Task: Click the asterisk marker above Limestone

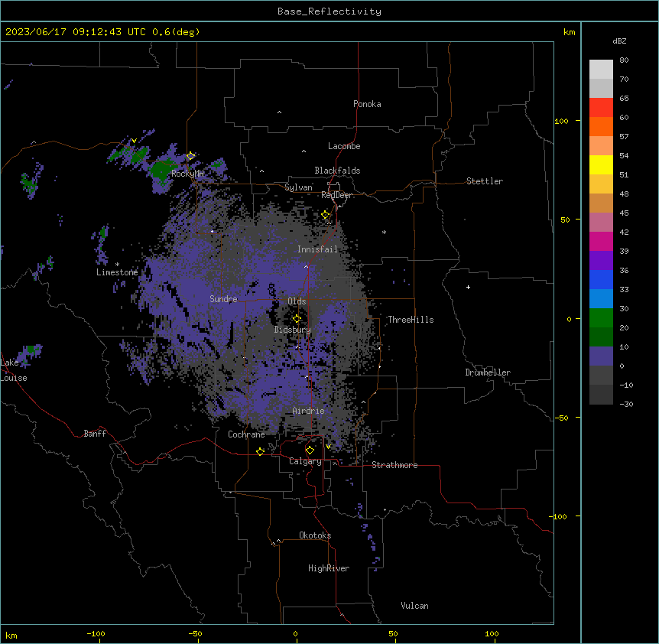Action: 117,265
